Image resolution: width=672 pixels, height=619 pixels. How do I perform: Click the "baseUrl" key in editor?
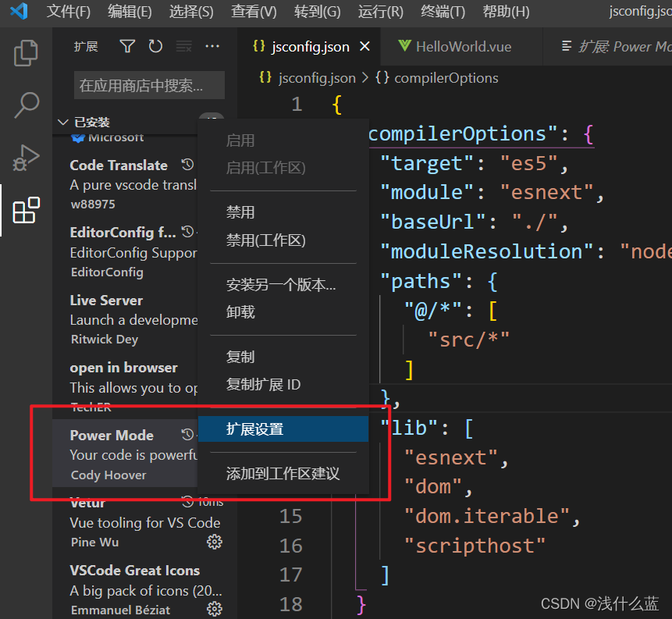[433, 222]
